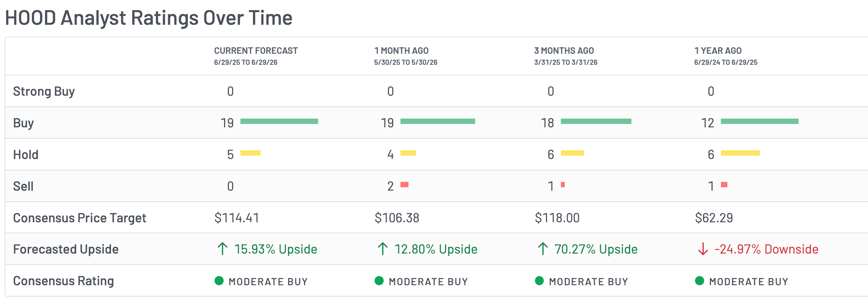Click the $62.29 price target value
The height and width of the screenshot is (302, 868).
coord(714,218)
